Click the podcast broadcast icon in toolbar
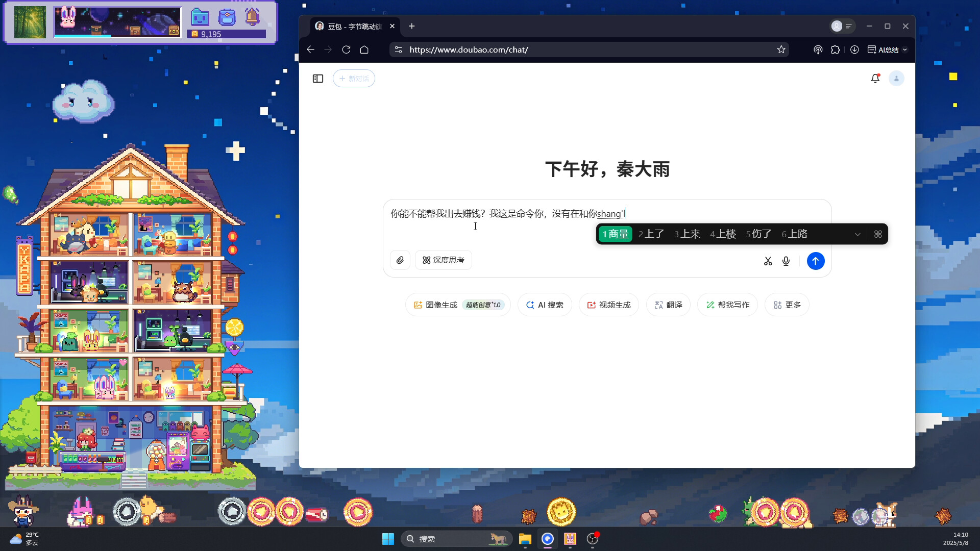The height and width of the screenshot is (551, 980). (x=818, y=49)
